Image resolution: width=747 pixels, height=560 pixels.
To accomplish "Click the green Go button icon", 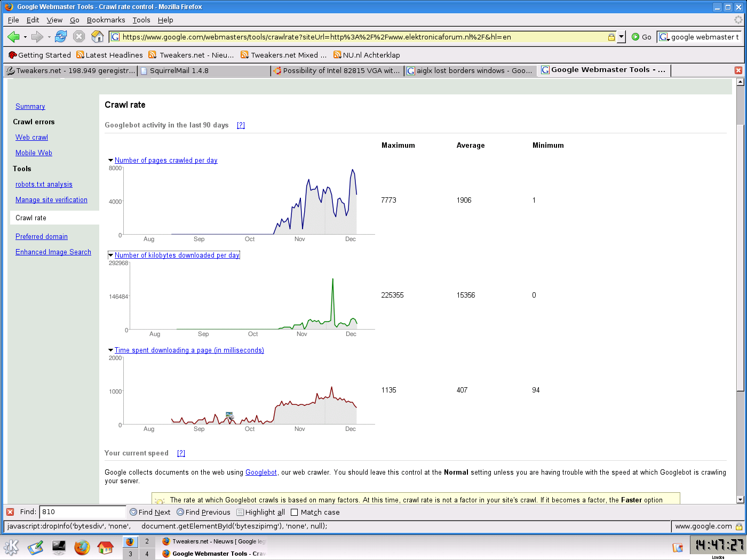I will click(x=635, y=37).
